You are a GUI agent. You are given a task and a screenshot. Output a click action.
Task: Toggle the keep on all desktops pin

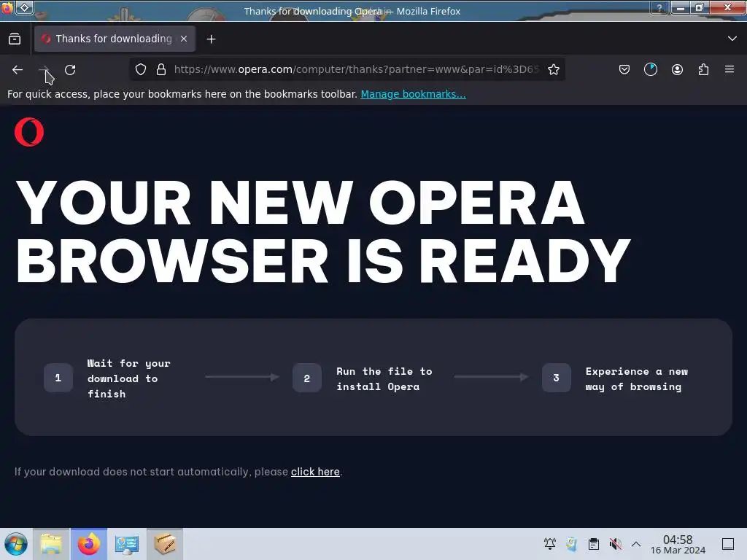25,7
